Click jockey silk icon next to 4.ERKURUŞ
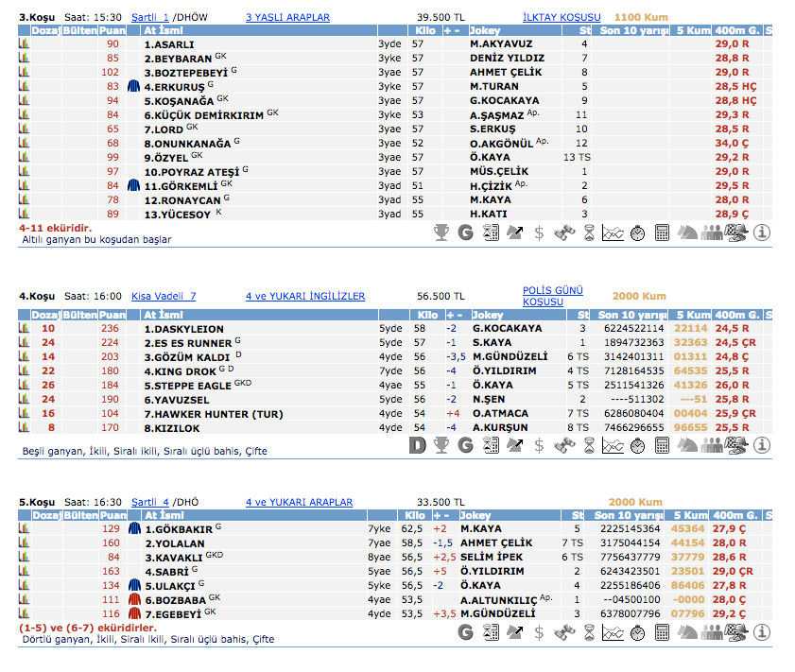 coord(133,86)
